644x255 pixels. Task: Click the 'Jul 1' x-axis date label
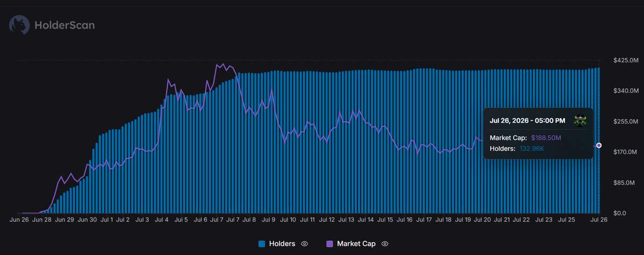click(106, 220)
